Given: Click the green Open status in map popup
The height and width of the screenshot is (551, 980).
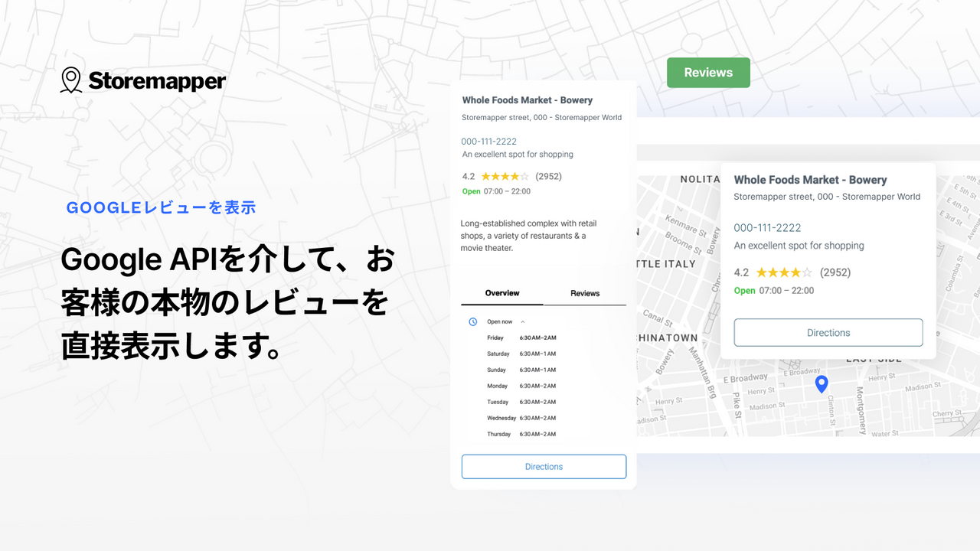Looking at the screenshot, I should pyautogui.click(x=744, y=291).
